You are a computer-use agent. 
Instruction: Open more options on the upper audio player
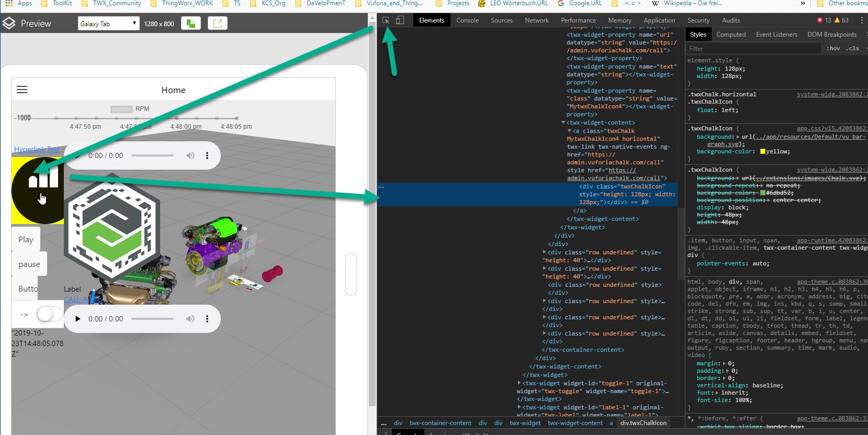(207, 155)
